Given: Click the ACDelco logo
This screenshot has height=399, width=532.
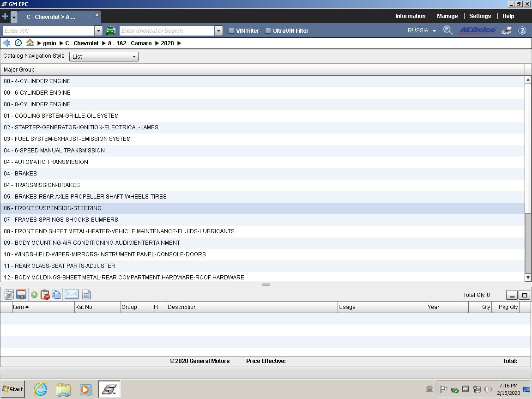Looking at the screenshot, I should point(478,30).
